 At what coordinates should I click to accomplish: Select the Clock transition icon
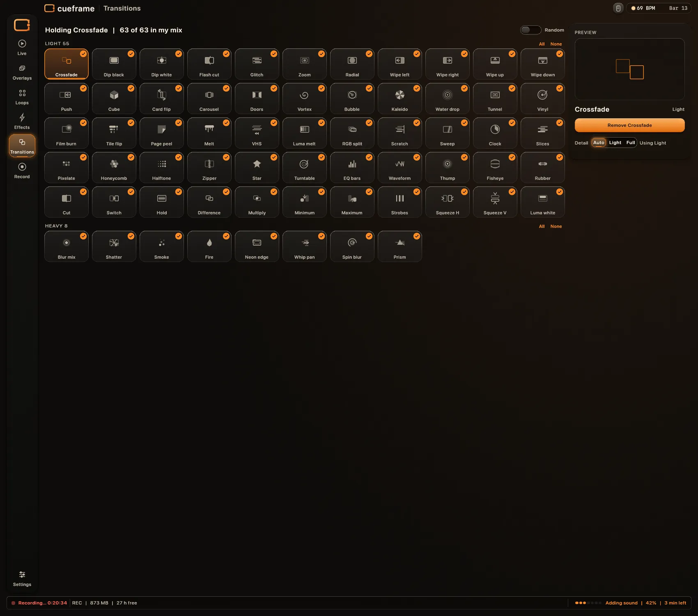tap(495, 129)
